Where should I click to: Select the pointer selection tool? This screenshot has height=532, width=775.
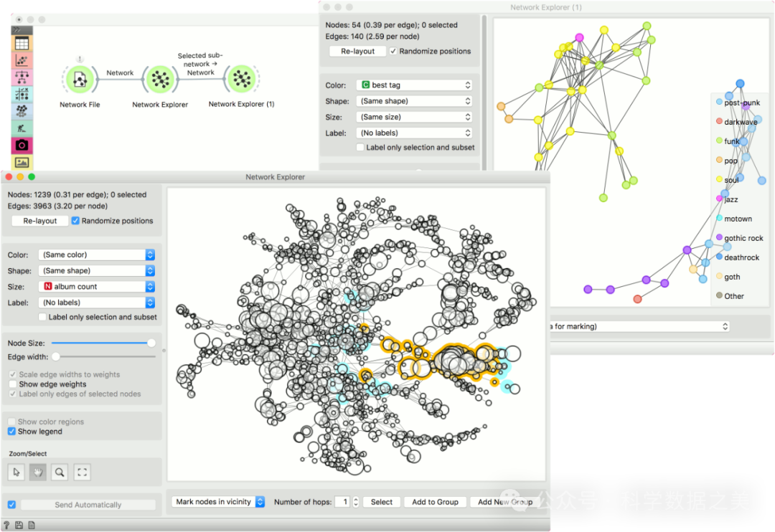pyautogui.click(x=17, y=472)
